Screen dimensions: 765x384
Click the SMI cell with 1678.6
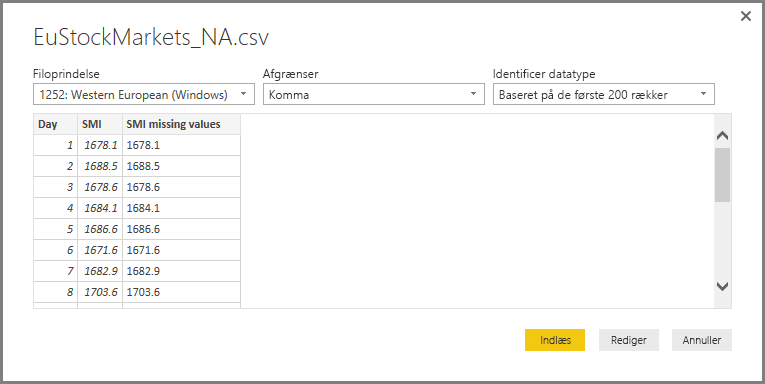click(100, 187)
